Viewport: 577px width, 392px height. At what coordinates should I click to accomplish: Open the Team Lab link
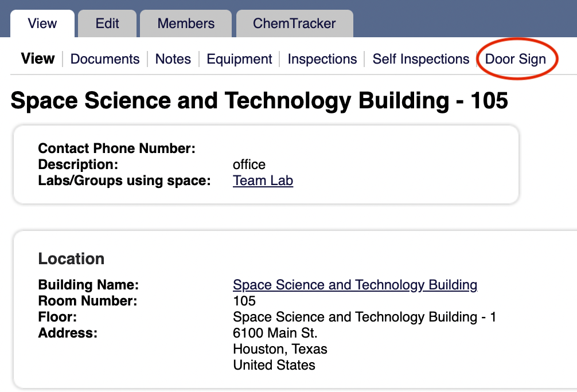(263, 181)
